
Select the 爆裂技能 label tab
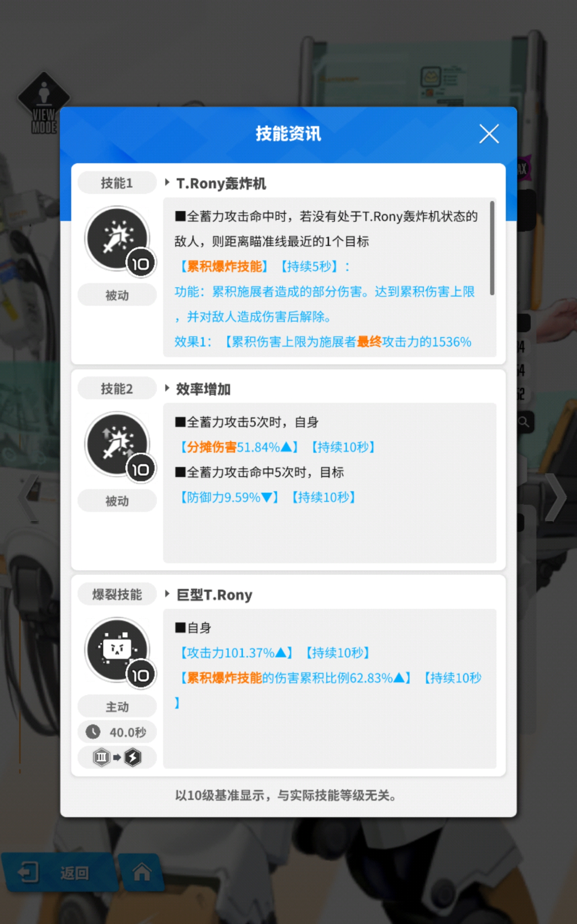(117, 594)
